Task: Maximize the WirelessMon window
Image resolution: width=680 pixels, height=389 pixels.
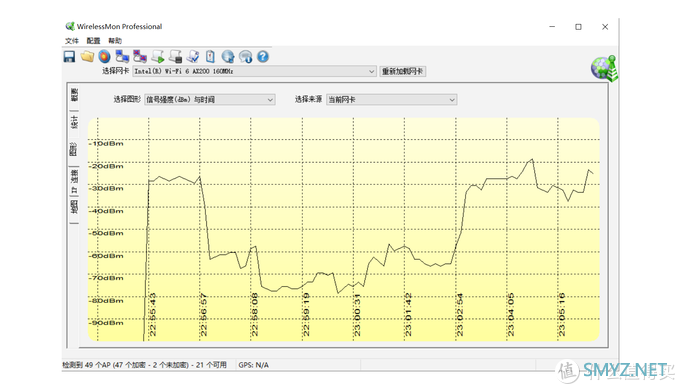Action: click(578, 27)
